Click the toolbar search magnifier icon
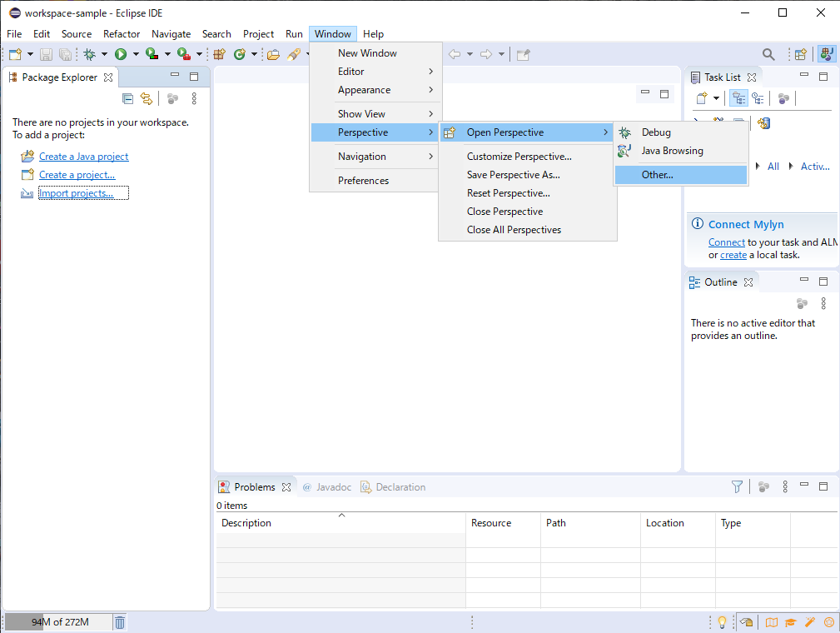840x633 pixels. pyautogui.click(x=768, y=54)
